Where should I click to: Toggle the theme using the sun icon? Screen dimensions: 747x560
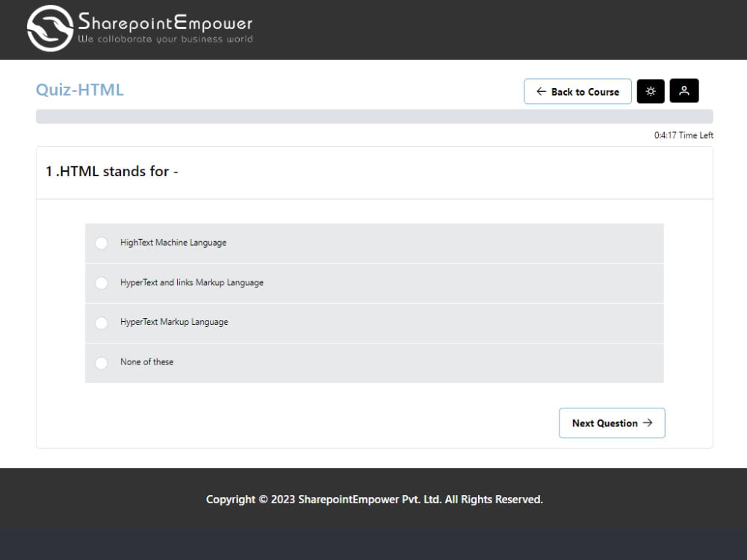[x=650, y=91]
